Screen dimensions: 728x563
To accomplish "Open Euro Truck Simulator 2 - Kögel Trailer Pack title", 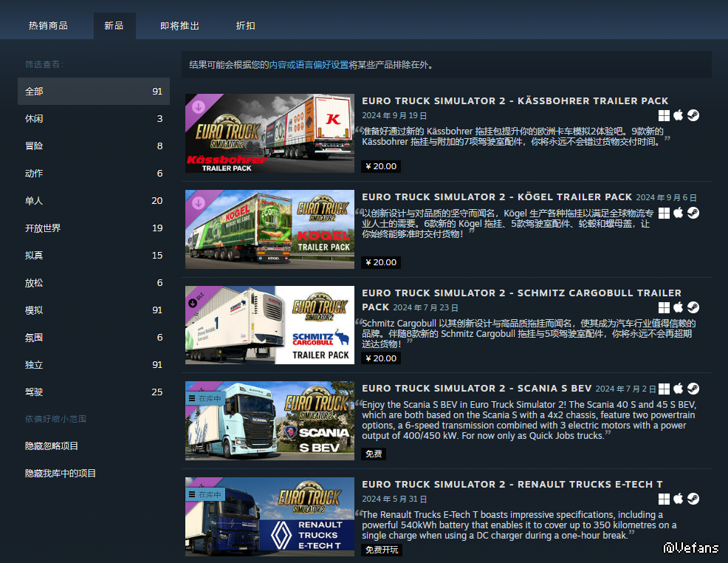I will click(x=497, y=197).
